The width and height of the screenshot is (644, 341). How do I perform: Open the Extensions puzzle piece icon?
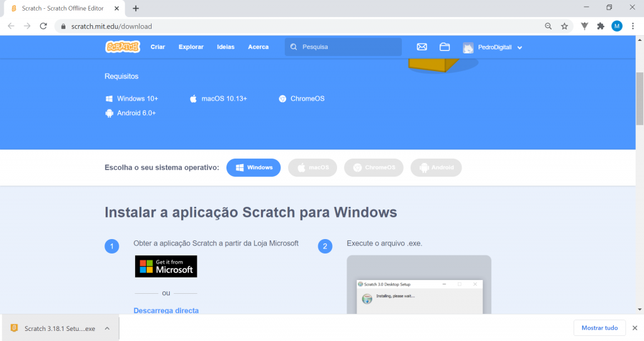(601, 26)
